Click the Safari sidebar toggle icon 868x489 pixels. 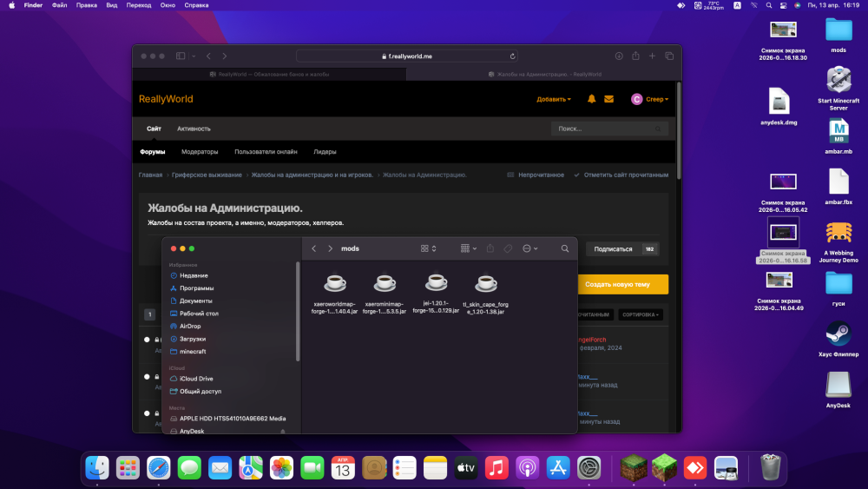(x=181, y=56)
